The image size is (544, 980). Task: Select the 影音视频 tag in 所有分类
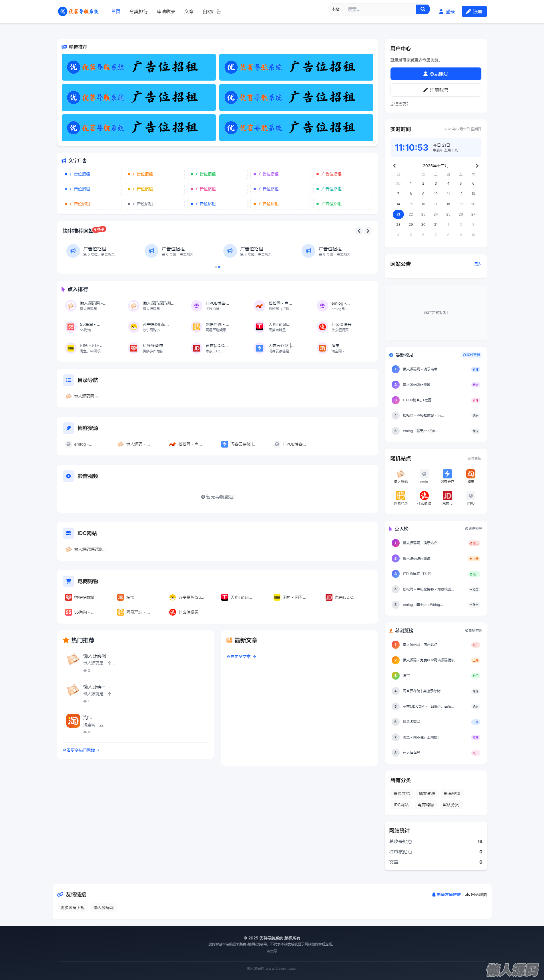coord(452,793)
